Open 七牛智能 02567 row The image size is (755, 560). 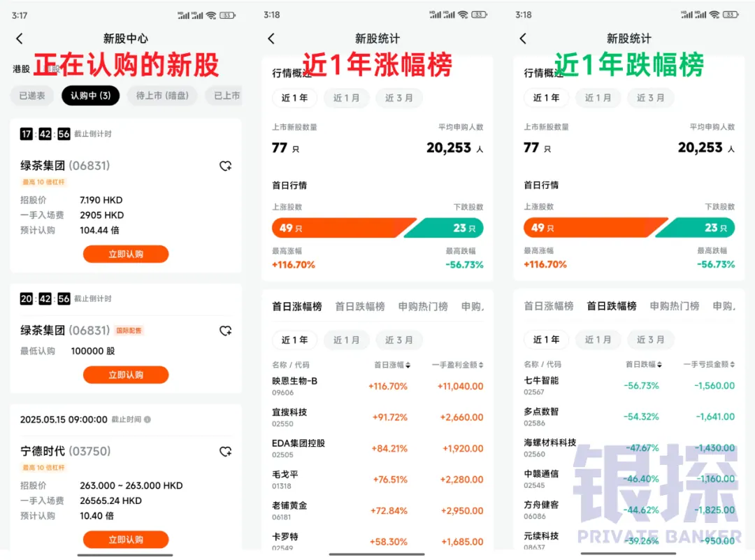[629, 386]
